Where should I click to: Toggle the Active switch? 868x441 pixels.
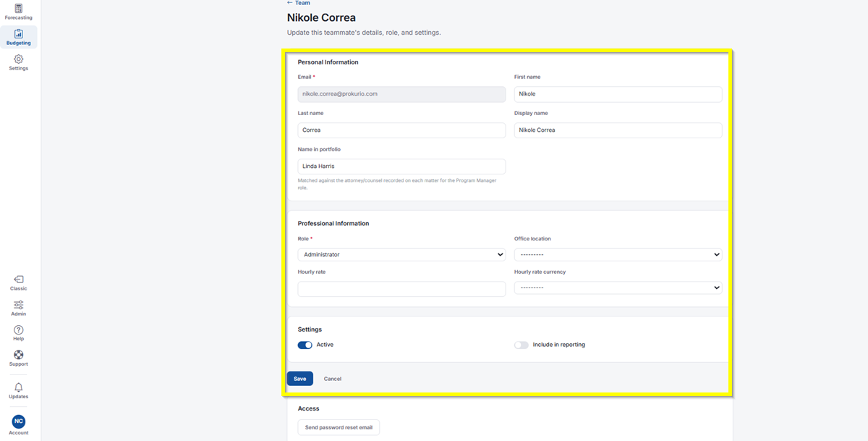point(305,345)
